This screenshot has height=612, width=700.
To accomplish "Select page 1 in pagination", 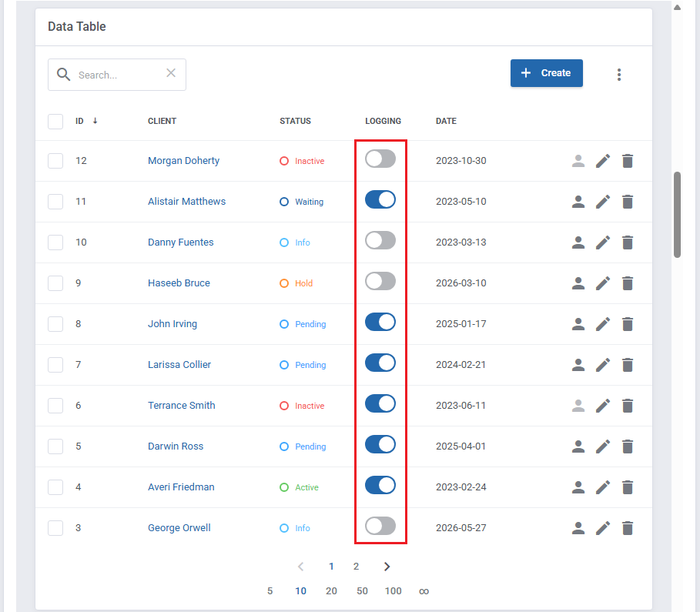I will [331, 567].
